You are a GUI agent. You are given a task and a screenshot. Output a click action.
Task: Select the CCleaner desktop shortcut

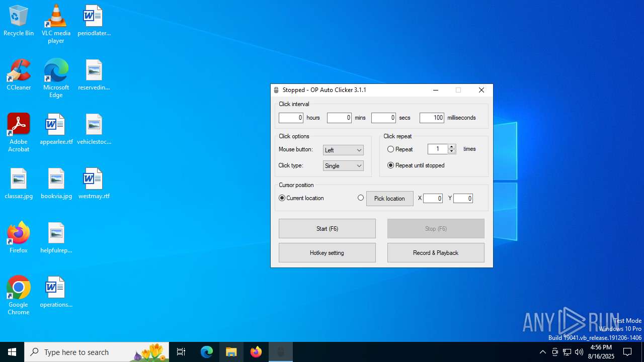point(19,75)
